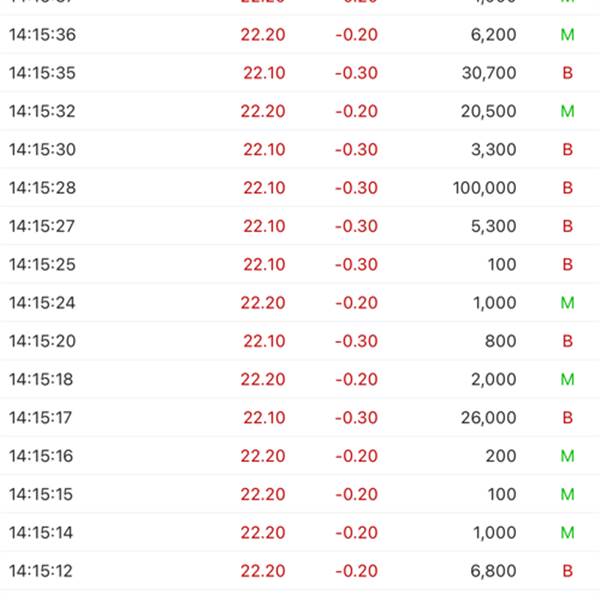600x600 pixels.
Task: Select the 100,000 volume trade at 14:15:28
Action: pyautogui.click(x=300, y=188)
